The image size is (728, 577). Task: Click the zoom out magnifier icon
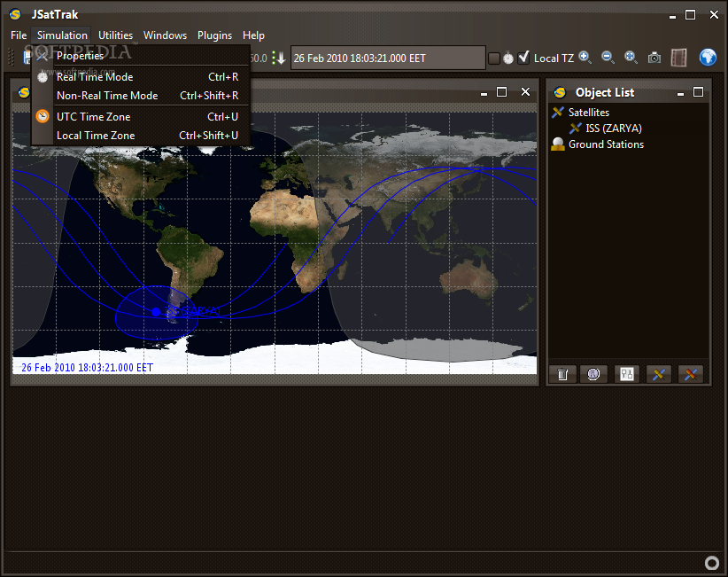[608, 58]
